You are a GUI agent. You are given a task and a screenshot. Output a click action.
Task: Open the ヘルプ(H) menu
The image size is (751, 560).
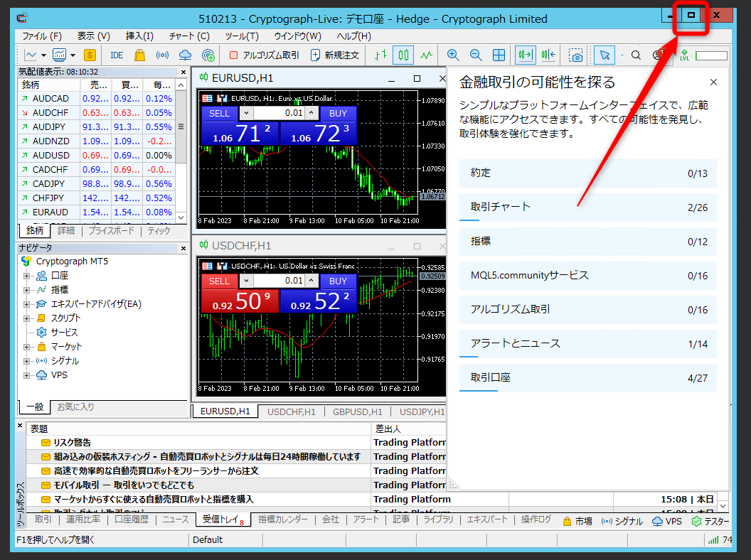353,36
